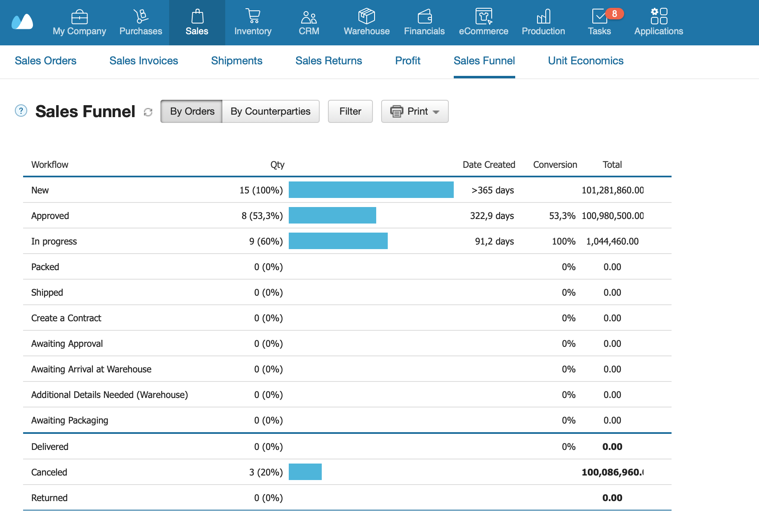Click the Workflow column header
This screenshot has height=532, width=759.
(50, 165)
